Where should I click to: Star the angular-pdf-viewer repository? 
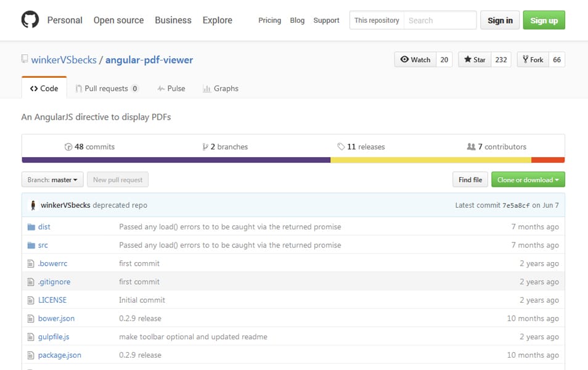[475, 60]
